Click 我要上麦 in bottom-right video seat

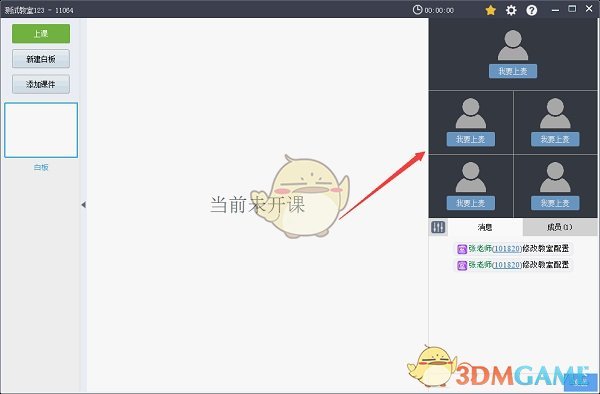click(x=555, y=203)
